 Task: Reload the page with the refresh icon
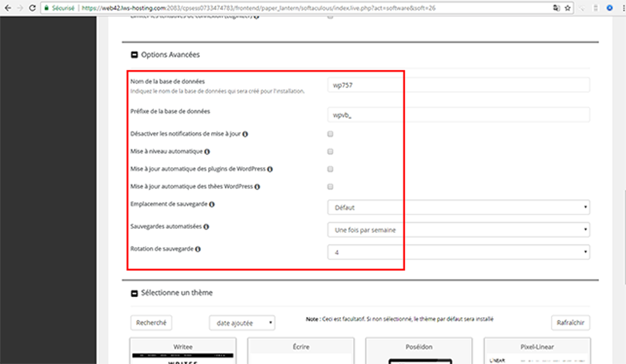[33, 8]
